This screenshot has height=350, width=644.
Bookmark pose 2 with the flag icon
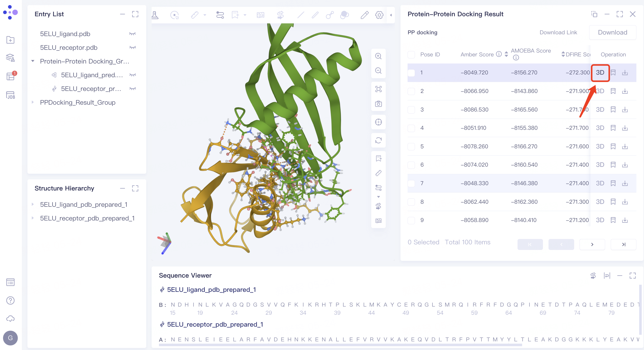(613, 91)
